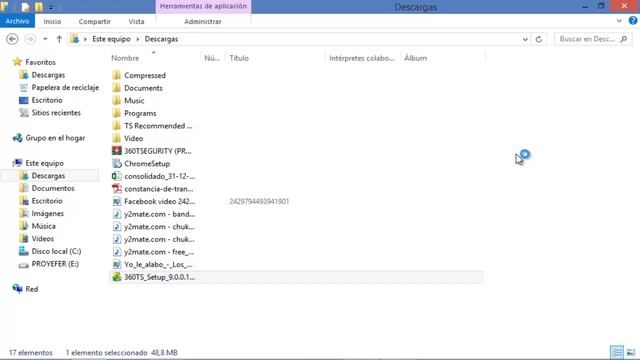Sort by the Intérpretes colaboradores column
This screenshot has width=640, height=360.
coord(362,58)
